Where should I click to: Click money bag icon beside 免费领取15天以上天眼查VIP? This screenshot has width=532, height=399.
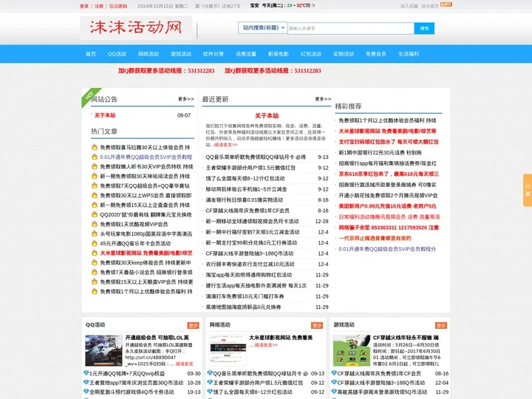pos(95,282)
